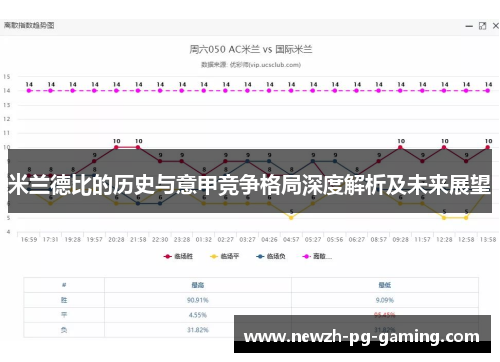Toggle the red series legend item
Viewport: 500px width, 362px height.
tap(178, 256)
